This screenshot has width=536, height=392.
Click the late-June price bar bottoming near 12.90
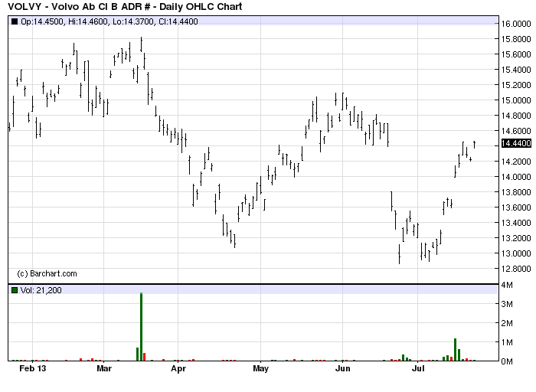point(399,254)
